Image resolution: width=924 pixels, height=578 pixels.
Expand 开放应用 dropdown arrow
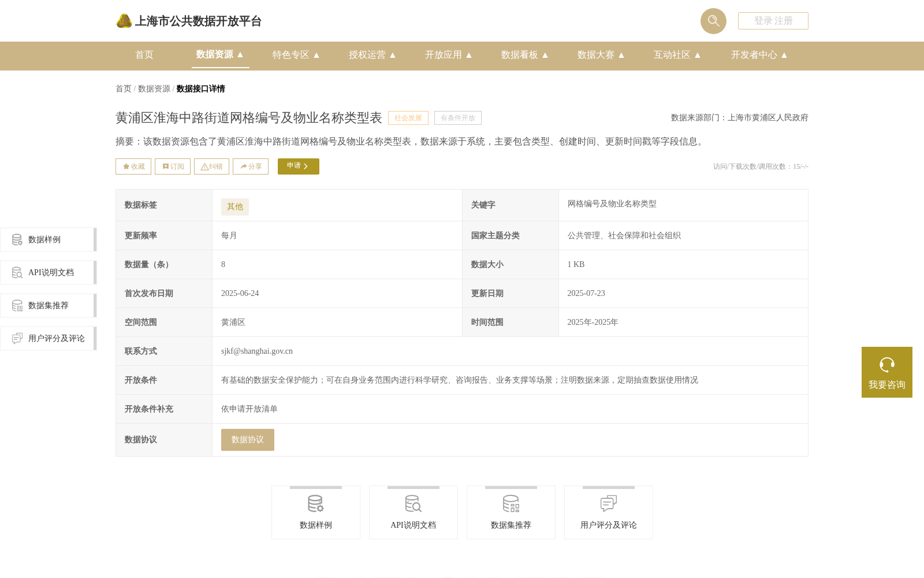[469, 55]
